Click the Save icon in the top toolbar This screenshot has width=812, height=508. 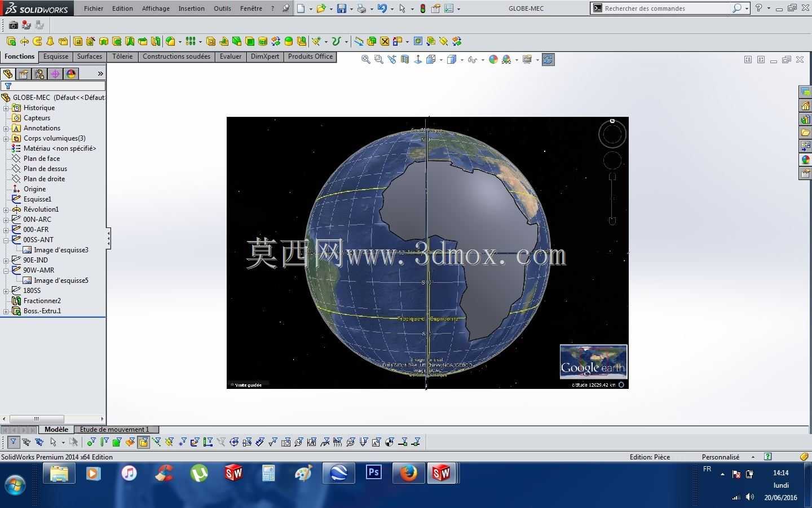pyautogui.click(x=342, y=8)
